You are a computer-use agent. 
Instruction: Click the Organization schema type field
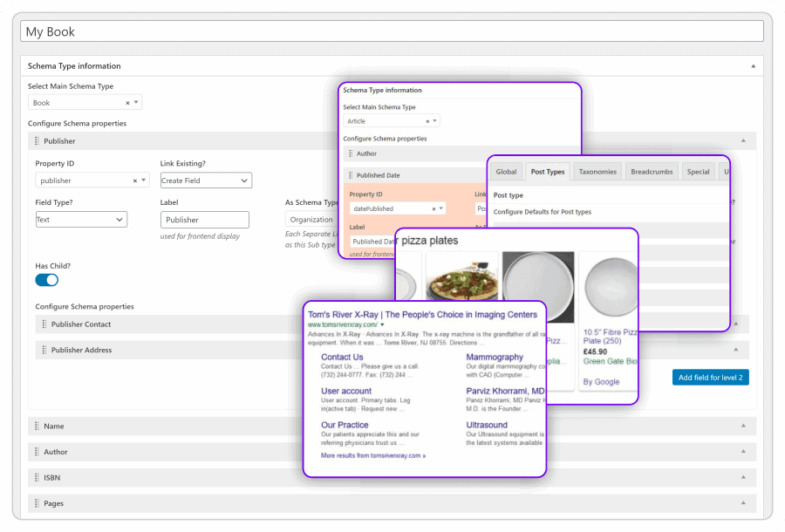(311, 219)
